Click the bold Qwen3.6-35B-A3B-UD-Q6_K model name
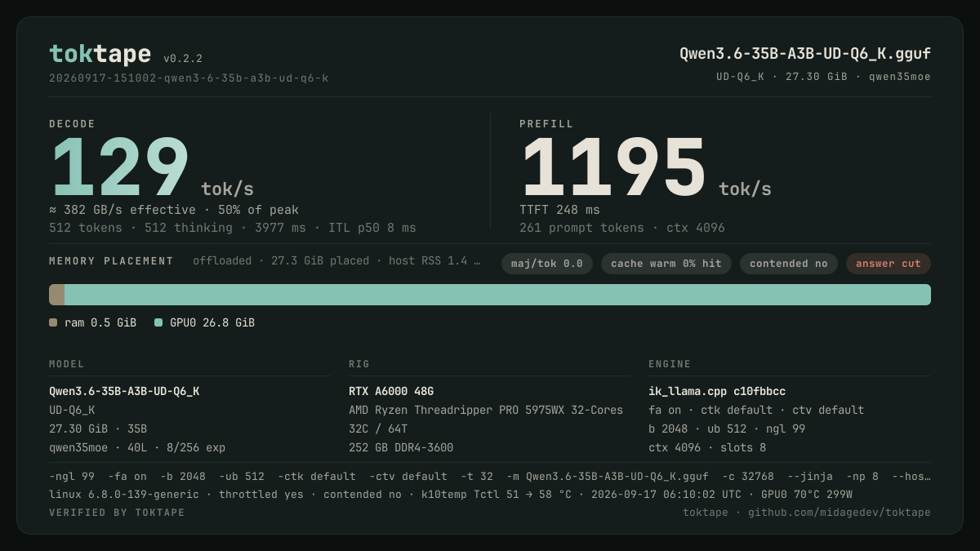The image size is (980, 551). coord(124,391)
